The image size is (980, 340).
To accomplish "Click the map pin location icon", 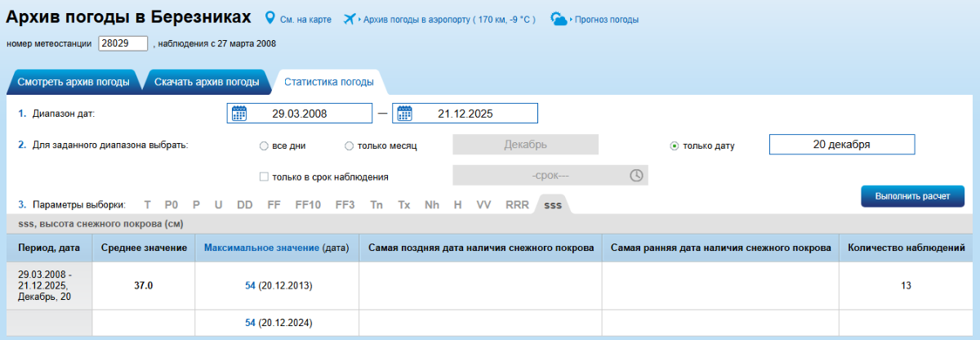I will (x=270, y=19).
